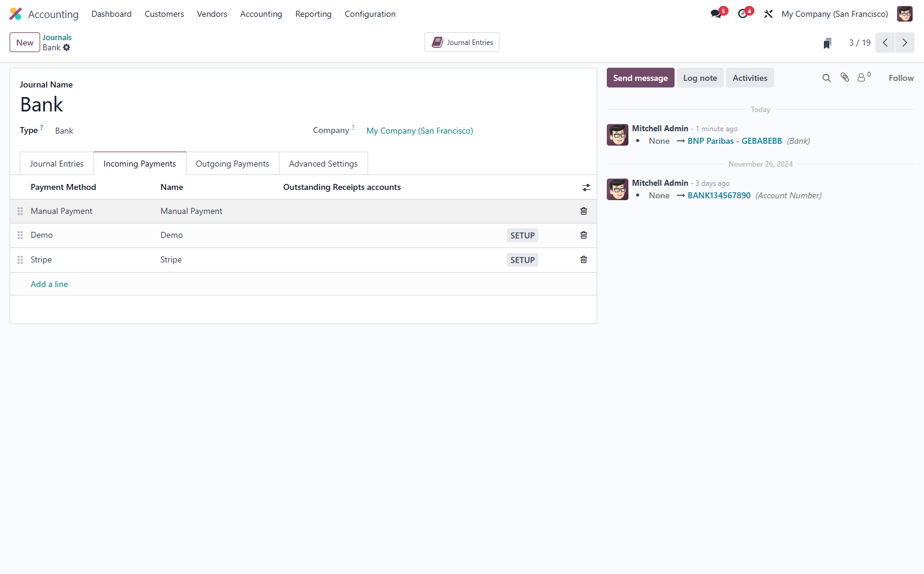Attach files using the paperclip icon
Image resolution: width=924 pixels, height=574 pixels.
(x=845, y=77)
